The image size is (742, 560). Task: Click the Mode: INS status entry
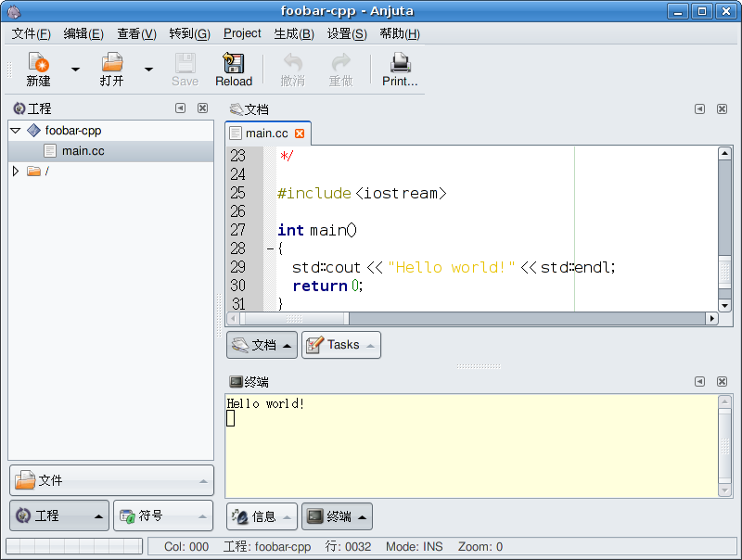pyautogui.click(x=414, y=547)
